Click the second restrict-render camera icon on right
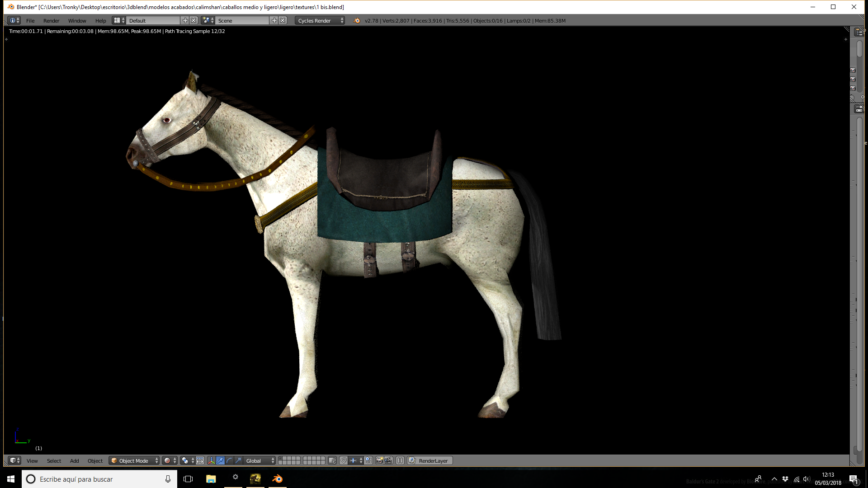This screenshot has height=488, width=868. tap(853, 79)
